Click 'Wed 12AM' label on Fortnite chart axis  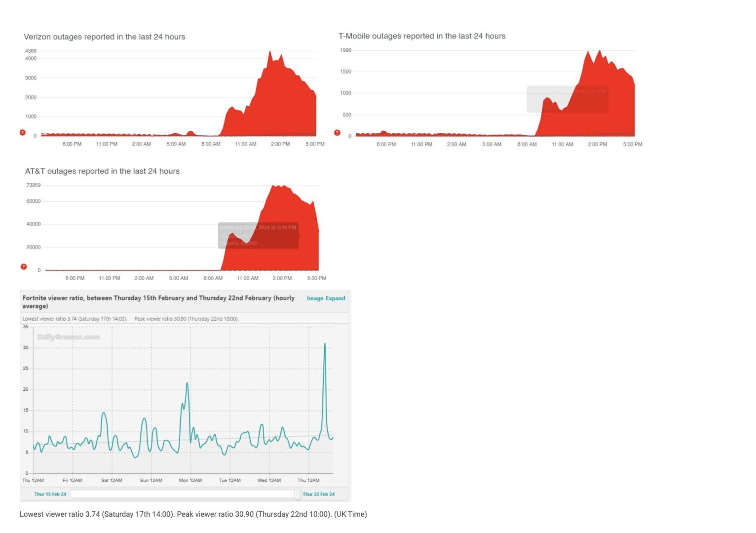[x=269, y=480]
